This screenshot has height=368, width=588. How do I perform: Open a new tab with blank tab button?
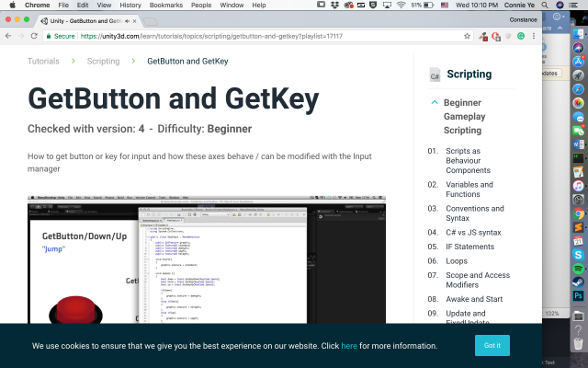tap(150, 21)
